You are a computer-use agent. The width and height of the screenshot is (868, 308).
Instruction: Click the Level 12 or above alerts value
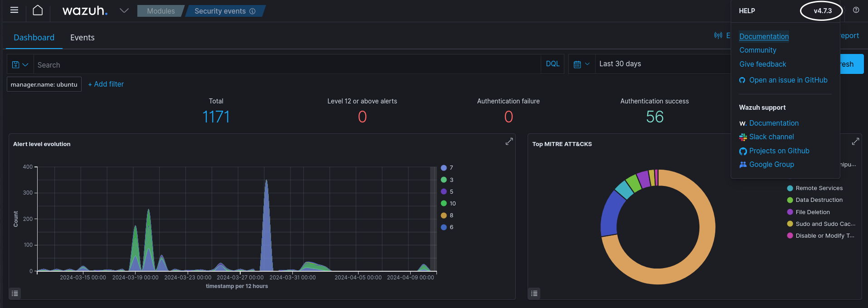coord(362,117)
